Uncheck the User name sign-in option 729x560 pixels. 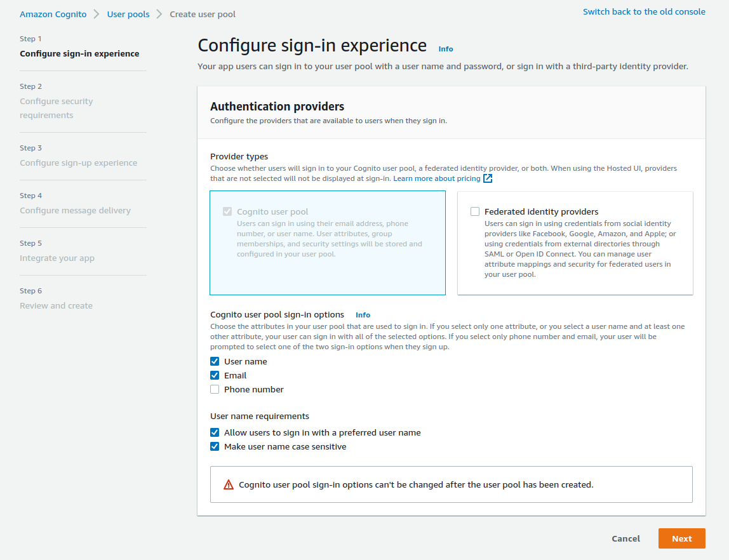point(215,361)
